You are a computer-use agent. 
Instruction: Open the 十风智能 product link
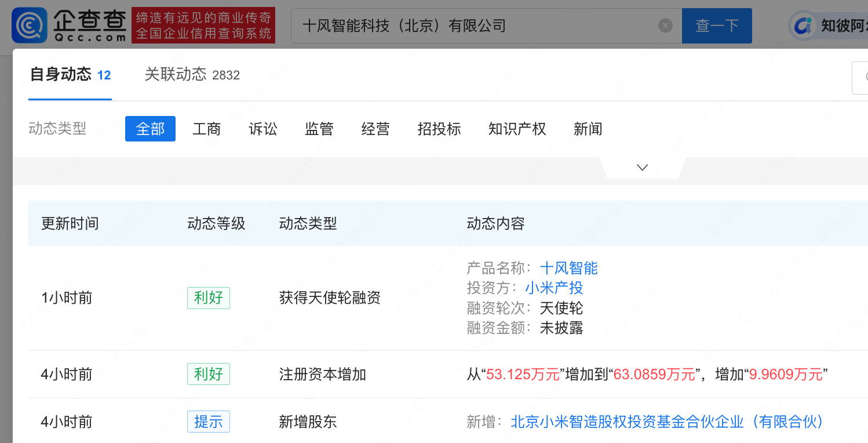tap(569, 268)
